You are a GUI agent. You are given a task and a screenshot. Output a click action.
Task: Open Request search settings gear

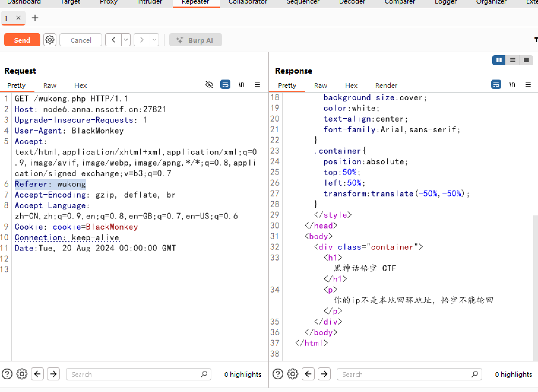tap(22, 374)
